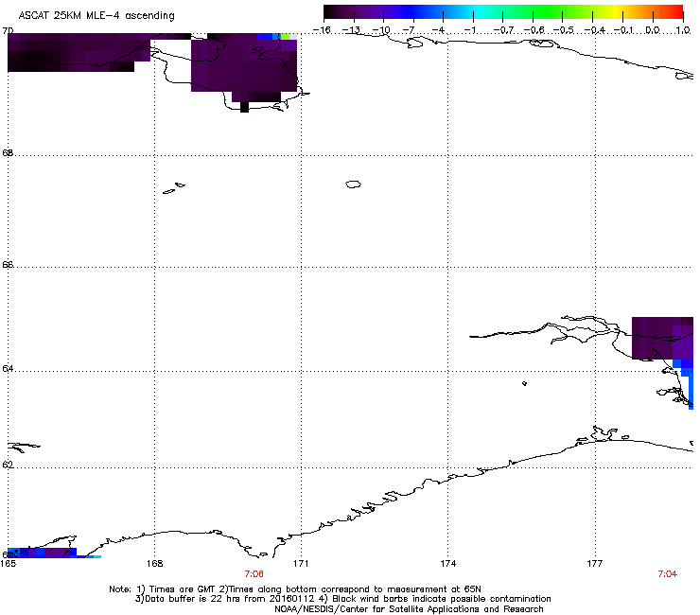The width and height of the screenshot is (700, 615).
Task: Click the longitude label "177"
Action: point(595,564)
